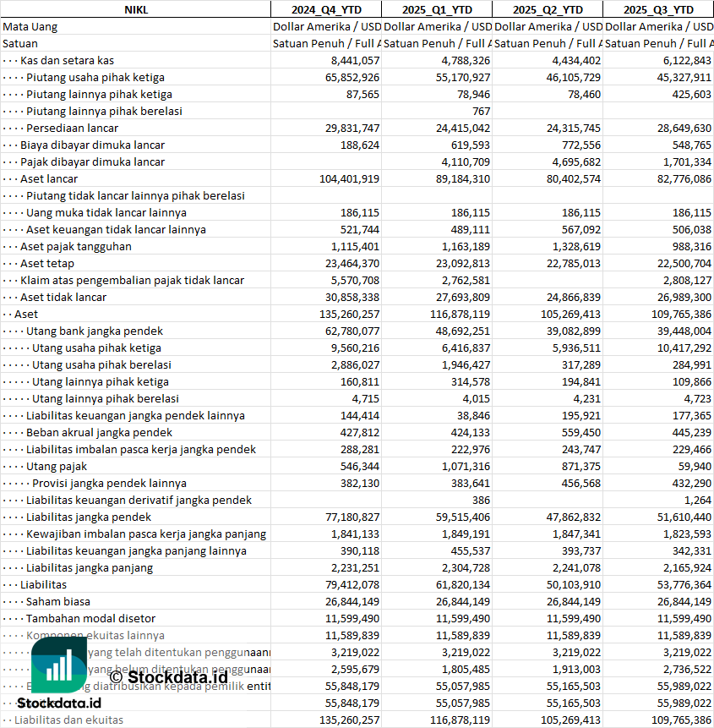714x728 pixels.
Task: Select Aset pajak tangguhan value 1,328,619
Action: coord(576,247)
